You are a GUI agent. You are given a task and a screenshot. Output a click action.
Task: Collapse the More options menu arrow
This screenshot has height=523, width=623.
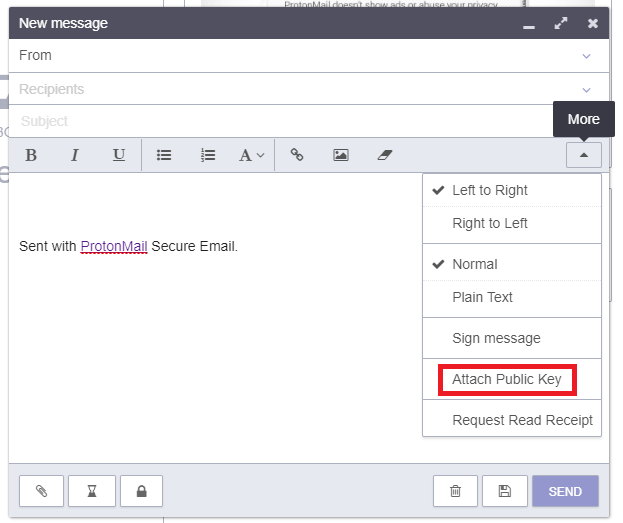[584, 155]
